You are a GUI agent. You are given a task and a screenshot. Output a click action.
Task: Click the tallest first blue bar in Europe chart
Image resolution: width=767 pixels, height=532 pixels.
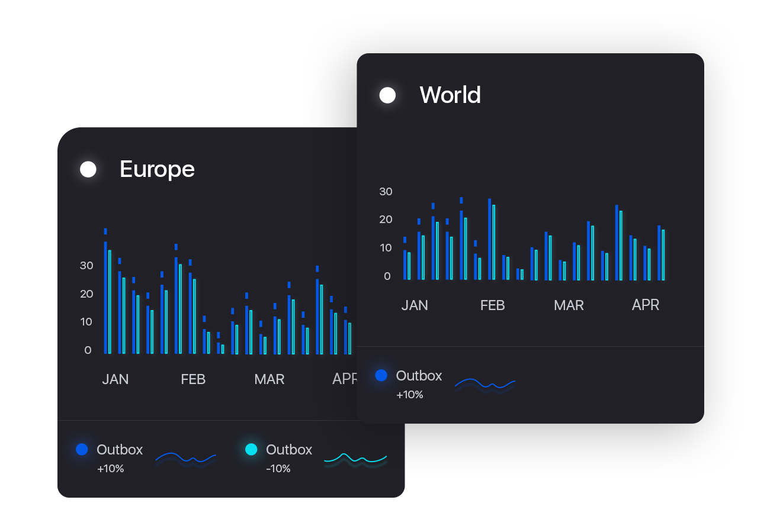pos(105,297)
